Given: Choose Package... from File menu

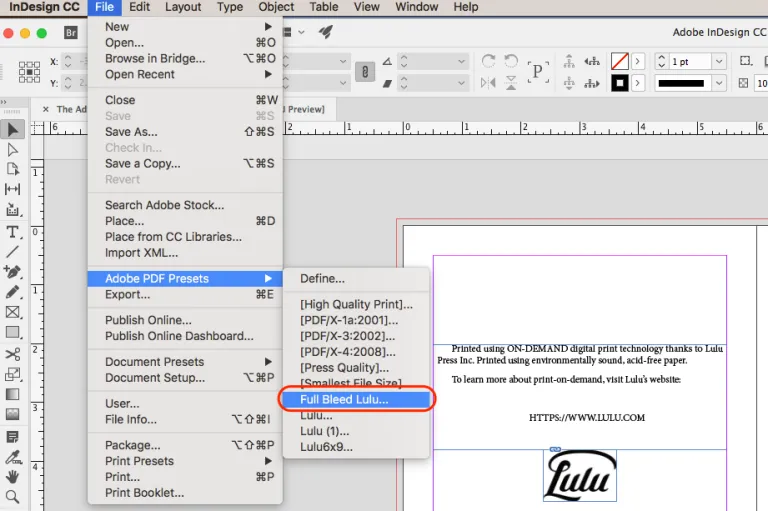Looking at the screenshot, I should 185,445.
